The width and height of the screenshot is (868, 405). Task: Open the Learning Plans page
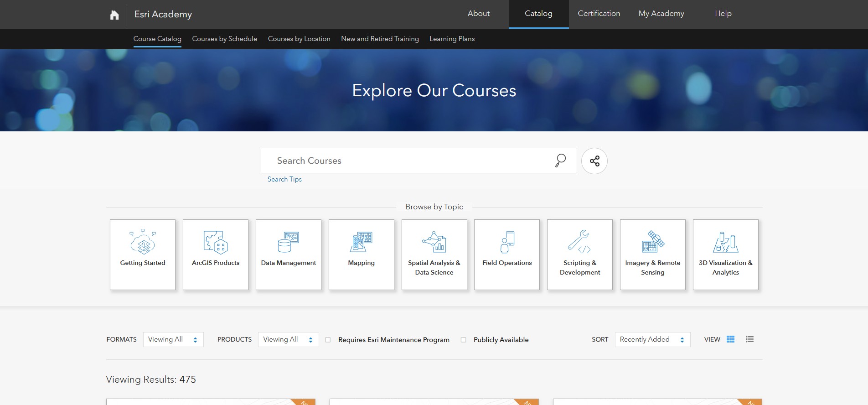point(452,39)
